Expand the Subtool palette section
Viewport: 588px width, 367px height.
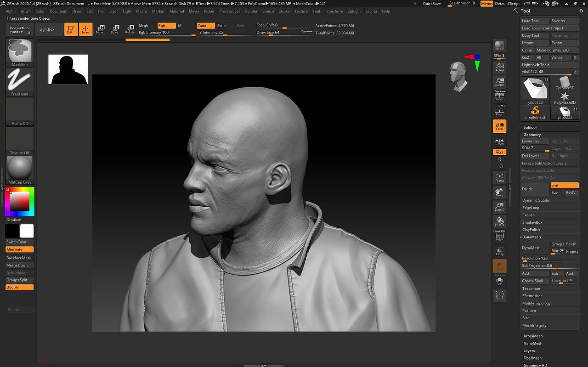tap(530, 127)
